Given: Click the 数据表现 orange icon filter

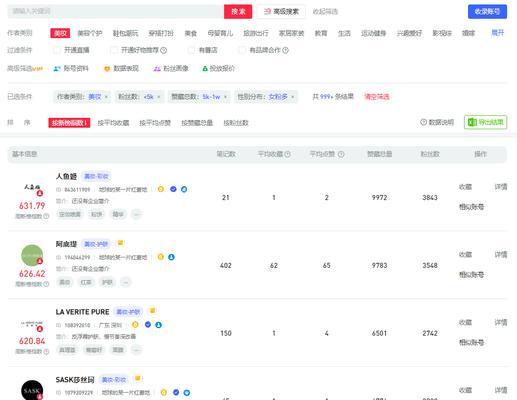Looking at the screenshot, I should (x=107, y=69).
